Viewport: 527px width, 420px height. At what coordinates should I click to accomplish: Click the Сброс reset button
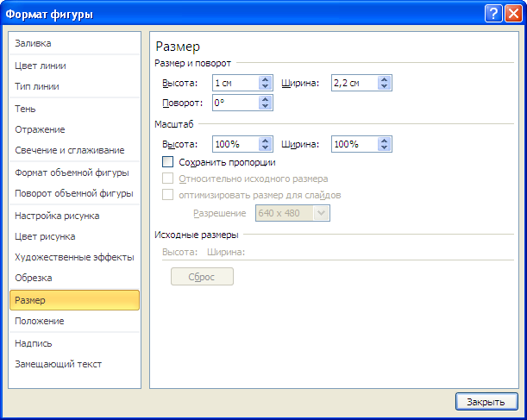[x=202, y=277]
